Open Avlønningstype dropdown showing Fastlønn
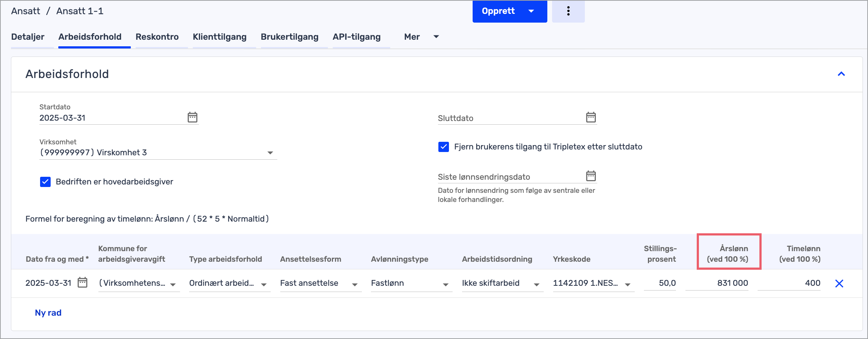 pyautogui.click(x=411, y=284)
